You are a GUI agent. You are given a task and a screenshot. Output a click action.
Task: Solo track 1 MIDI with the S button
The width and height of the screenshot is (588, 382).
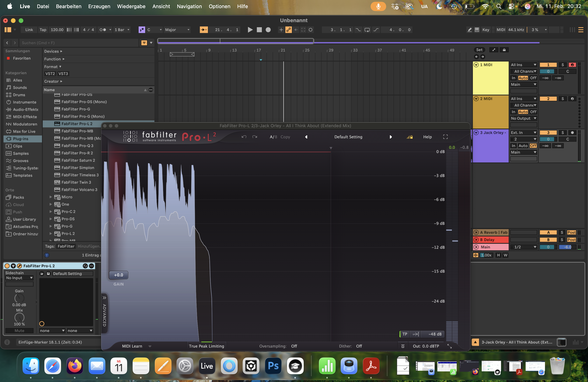tap(563, 65)
